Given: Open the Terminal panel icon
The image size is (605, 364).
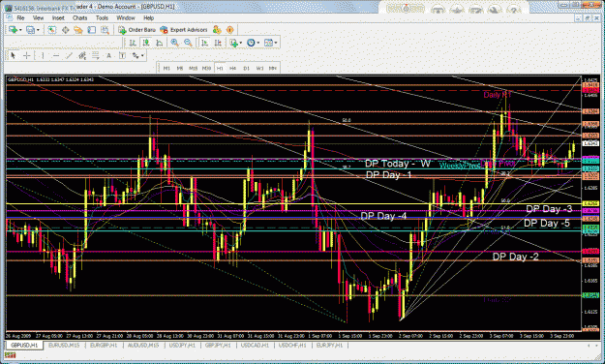Looking at the screenshot, I should click(x=91, y=30).
